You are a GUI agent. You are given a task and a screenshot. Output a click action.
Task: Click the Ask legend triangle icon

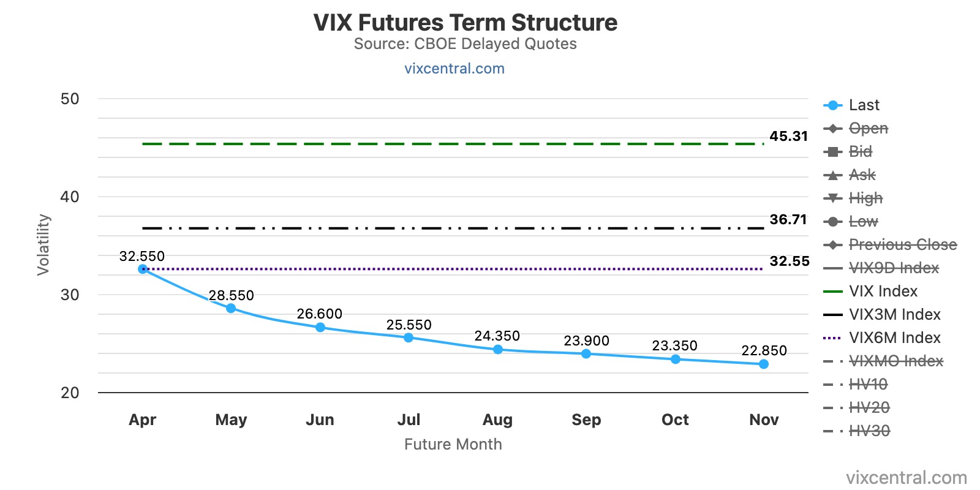[833, 175]
